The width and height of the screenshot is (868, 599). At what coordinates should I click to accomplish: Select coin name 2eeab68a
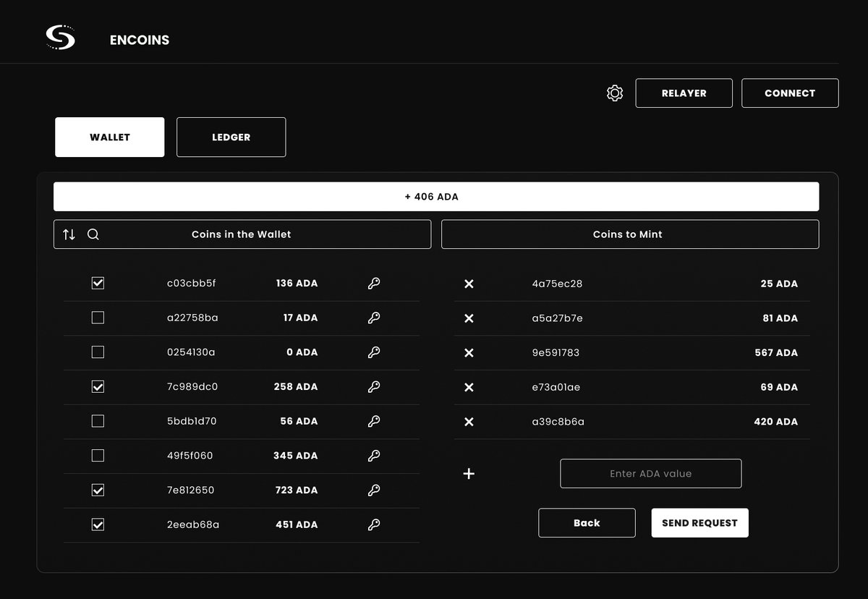point(193,524)
